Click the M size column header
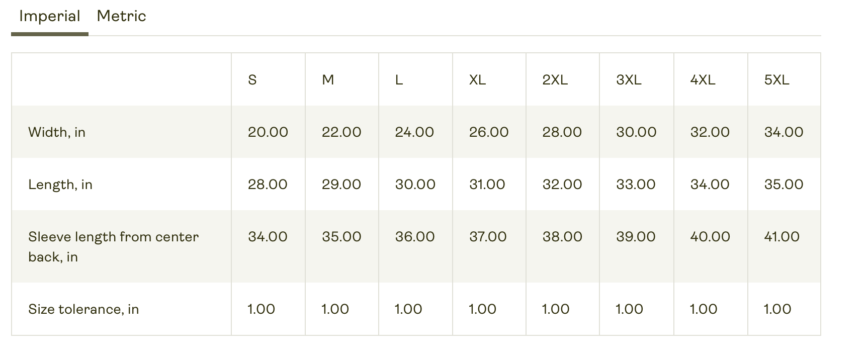 (327, 79)
